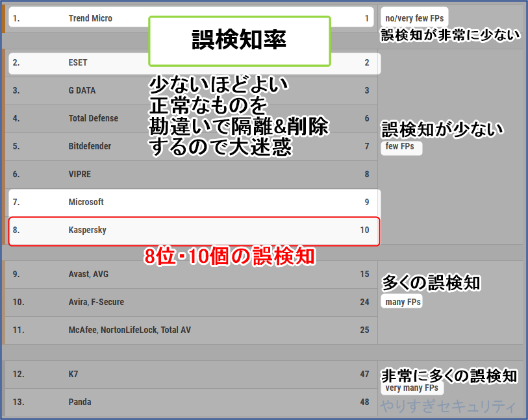Click the K7 vendor row
This screenshot has width=528, height=420.
pyautogui.click(x=192, y=374)
